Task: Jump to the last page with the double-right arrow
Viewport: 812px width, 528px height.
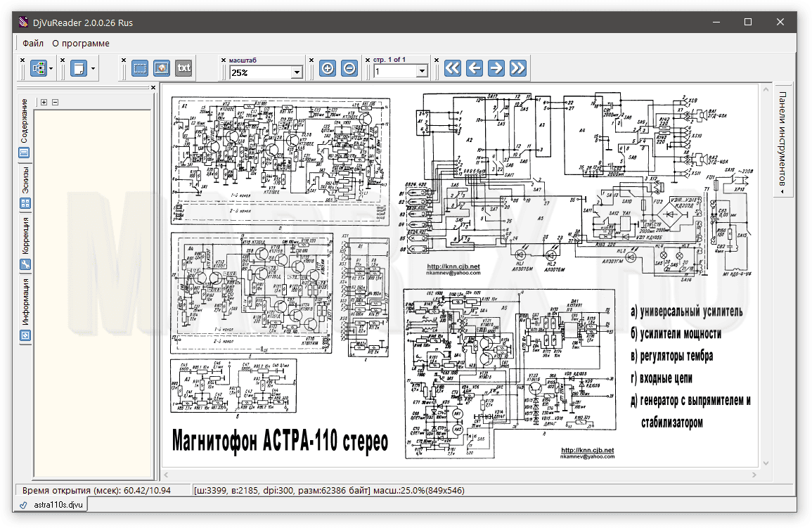Action: click(518, 68)
